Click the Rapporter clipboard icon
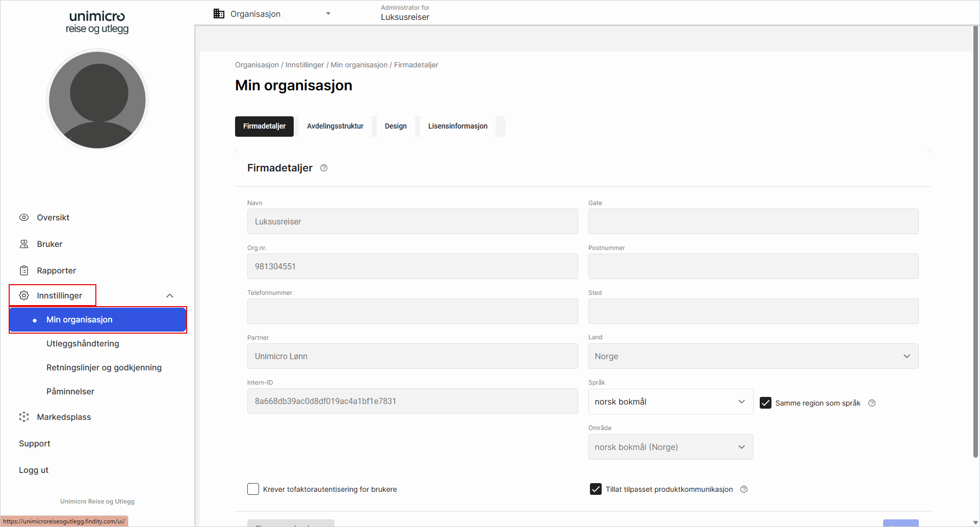The image size is (980, 527). [x=24, y=270]
